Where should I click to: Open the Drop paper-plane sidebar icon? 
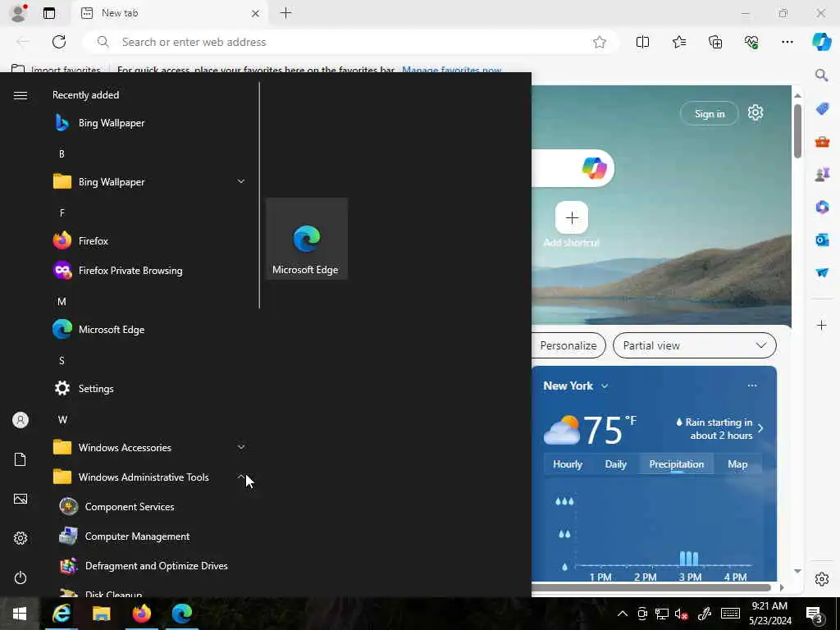(822, 272)
